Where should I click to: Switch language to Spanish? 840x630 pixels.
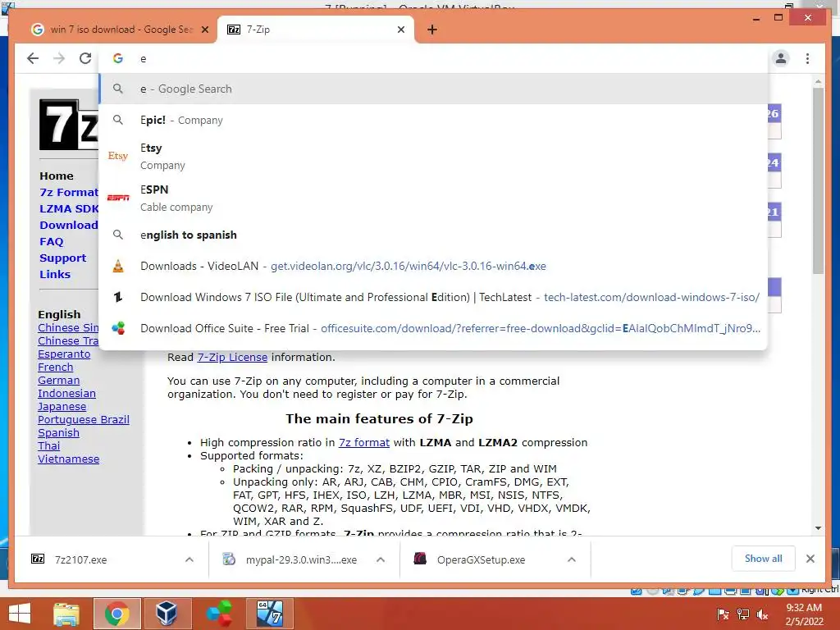click(58, 433)
